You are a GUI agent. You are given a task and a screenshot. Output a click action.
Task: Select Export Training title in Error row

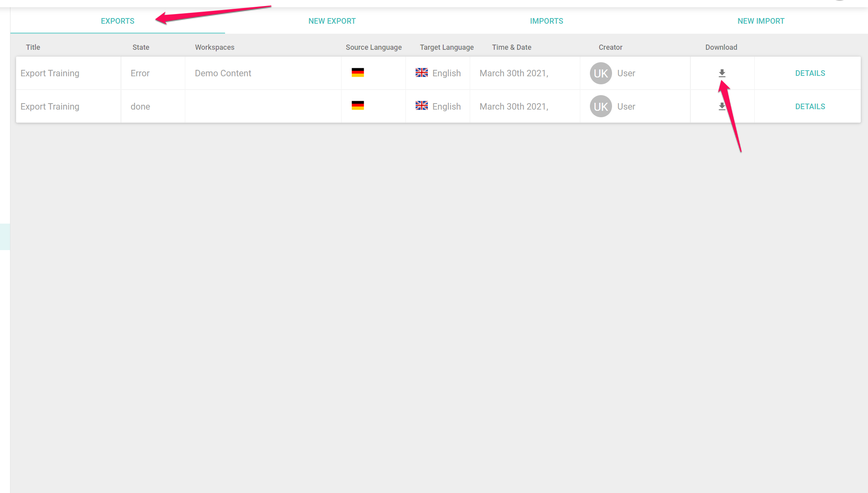[50, 73]
